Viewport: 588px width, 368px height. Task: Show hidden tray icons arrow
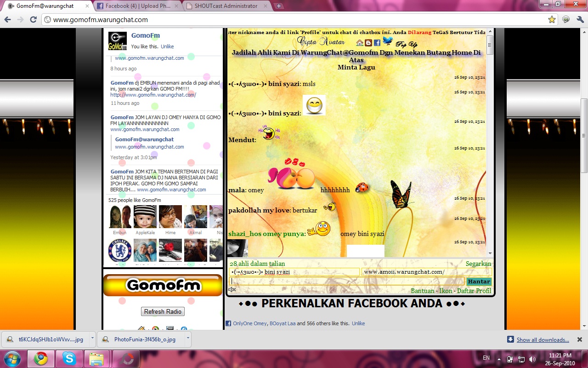(499, 359)
